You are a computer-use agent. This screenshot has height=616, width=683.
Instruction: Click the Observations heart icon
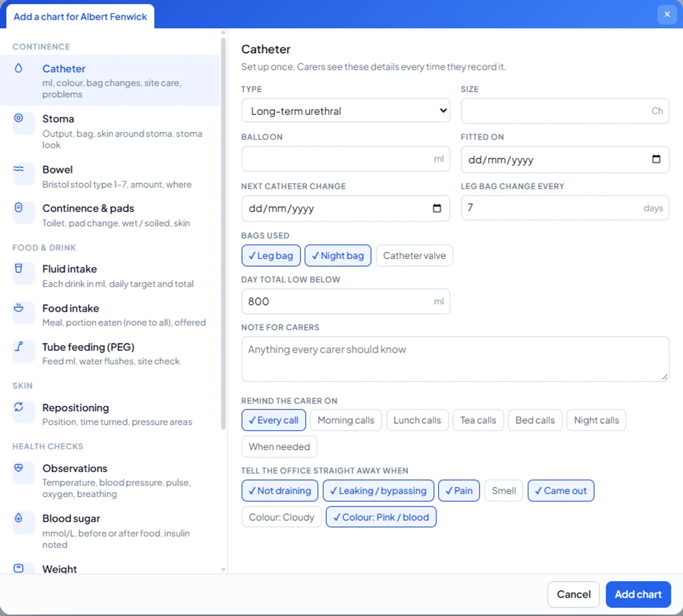[19, 468]
